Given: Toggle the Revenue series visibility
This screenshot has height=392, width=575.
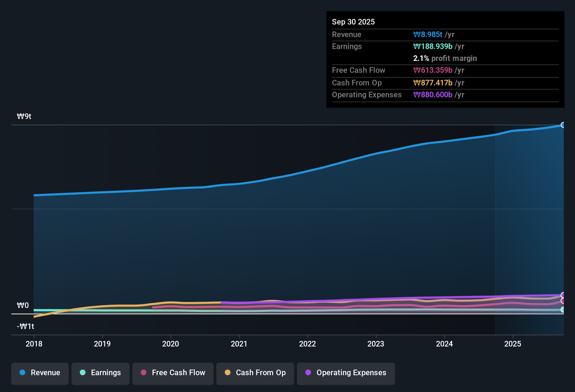Looking at the screenshot, I should (40, 373).
